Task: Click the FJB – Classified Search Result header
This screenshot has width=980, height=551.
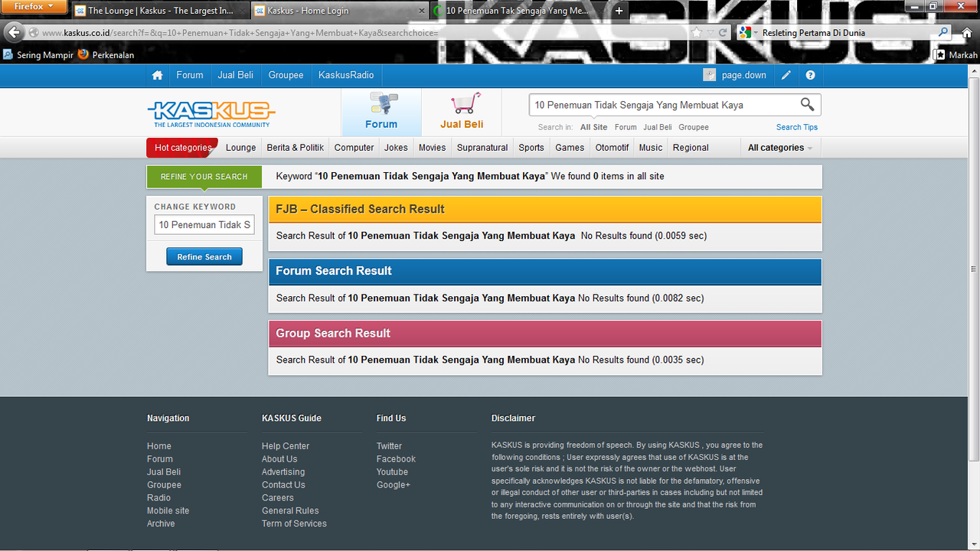Action: tap(545, 209)
